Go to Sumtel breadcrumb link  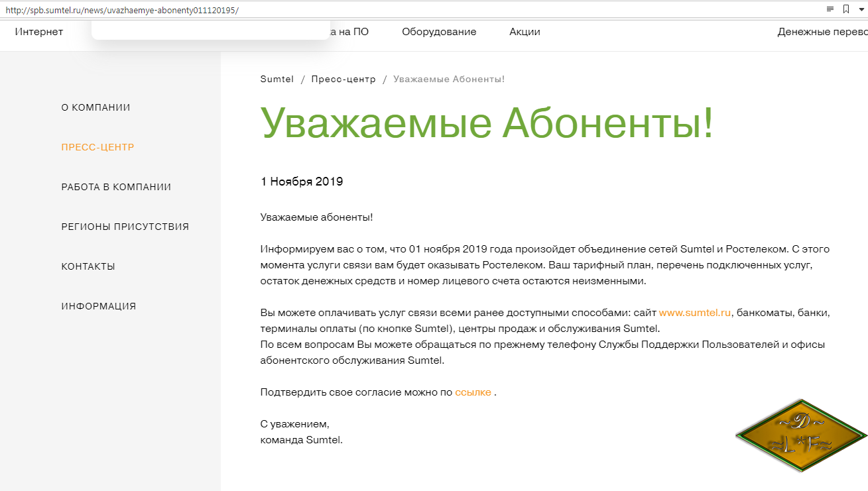277,79
